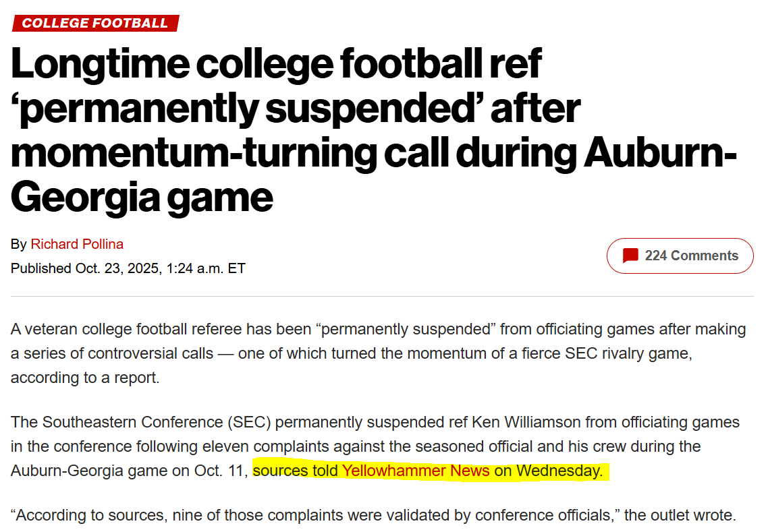Click the red speech bubble comments icon

pyautogui.click(x=630, y=256)
